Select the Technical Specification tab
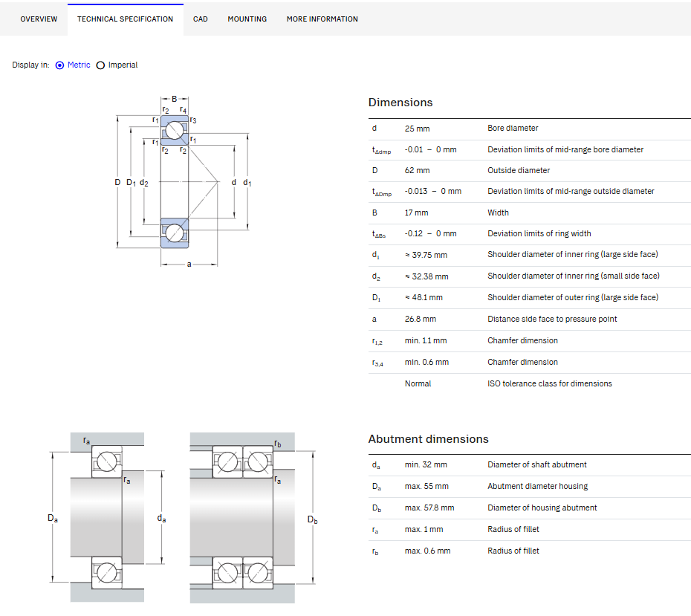 click(125, 19)
